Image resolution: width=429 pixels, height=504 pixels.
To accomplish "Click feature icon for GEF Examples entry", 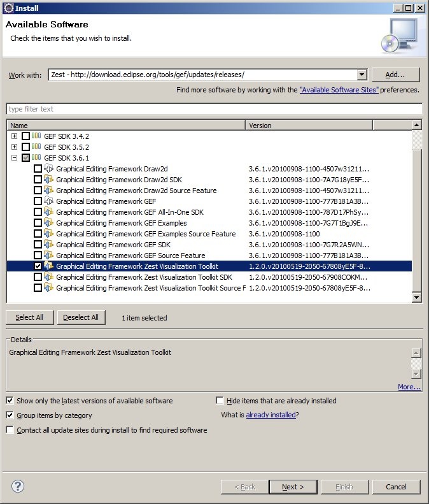I will pyautogui.click(x=48, y=223).
